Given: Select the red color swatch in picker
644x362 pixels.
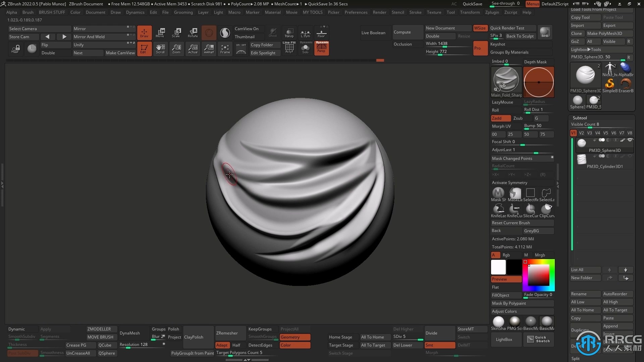Looking at the screenshot, I should 526,262.
